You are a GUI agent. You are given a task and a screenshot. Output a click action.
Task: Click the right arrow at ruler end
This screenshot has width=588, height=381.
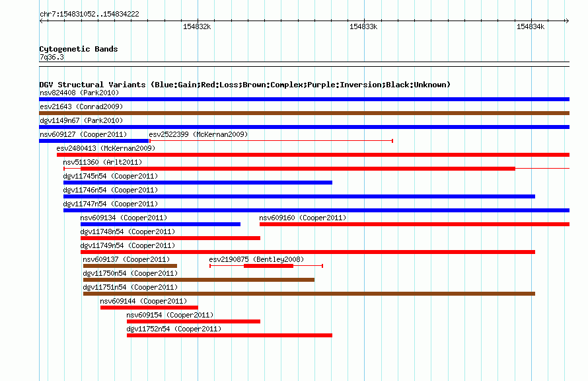567,21
